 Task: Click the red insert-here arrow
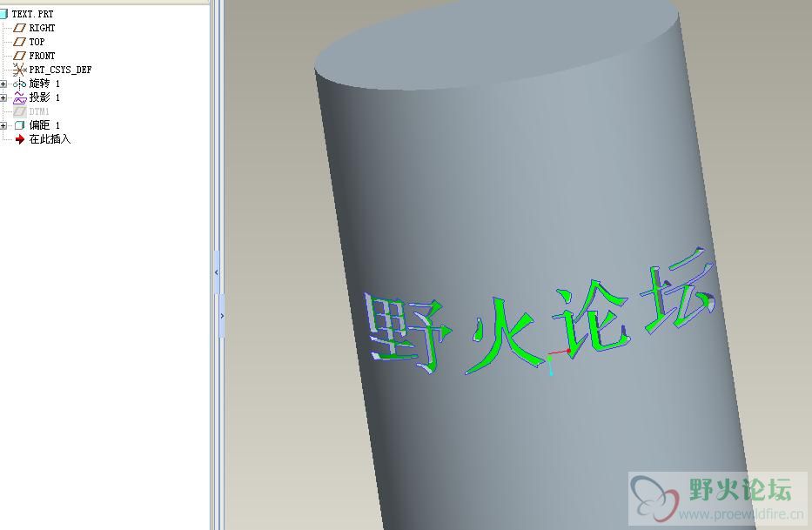(20, 139)
